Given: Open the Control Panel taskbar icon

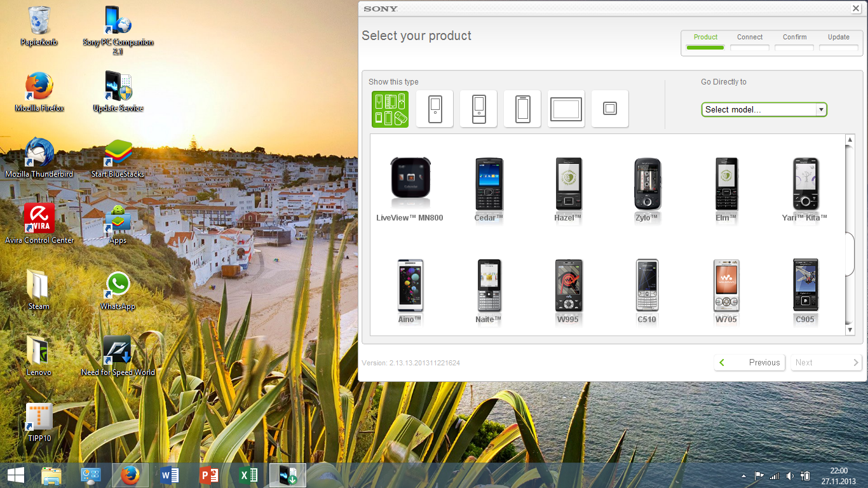Looking at the screenshot, I should coord(91,475).
